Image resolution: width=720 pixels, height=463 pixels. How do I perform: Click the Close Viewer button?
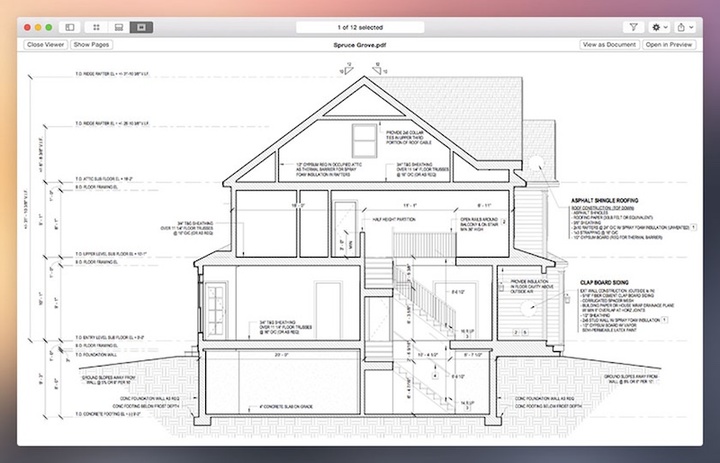coord(46,45)
